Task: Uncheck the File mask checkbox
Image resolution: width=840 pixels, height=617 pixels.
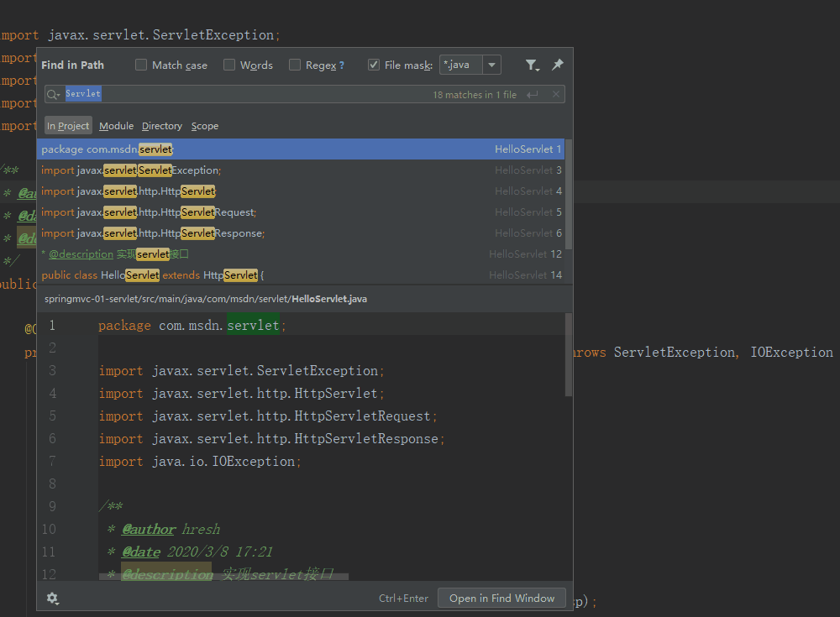Action: [374, 65]
